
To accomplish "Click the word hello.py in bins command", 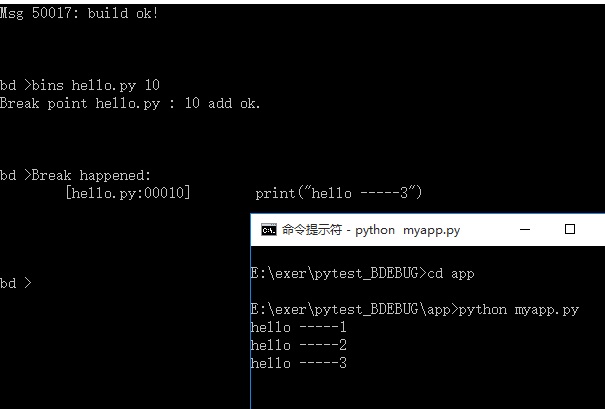I will pyautogui.click(x=104, y=86).
